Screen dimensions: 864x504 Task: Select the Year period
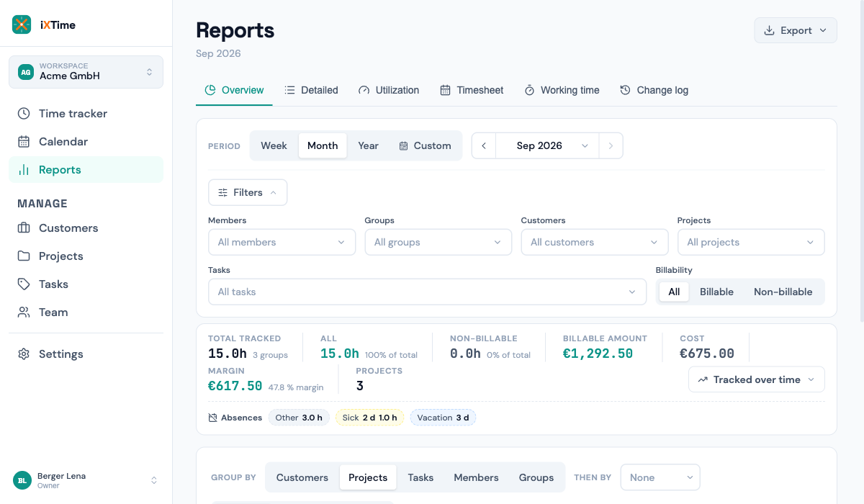pyautogui.click(x=368, y=145)
